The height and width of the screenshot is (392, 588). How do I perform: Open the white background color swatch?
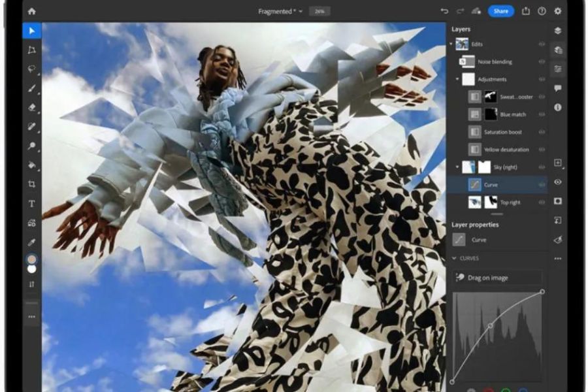click(32, 269)
